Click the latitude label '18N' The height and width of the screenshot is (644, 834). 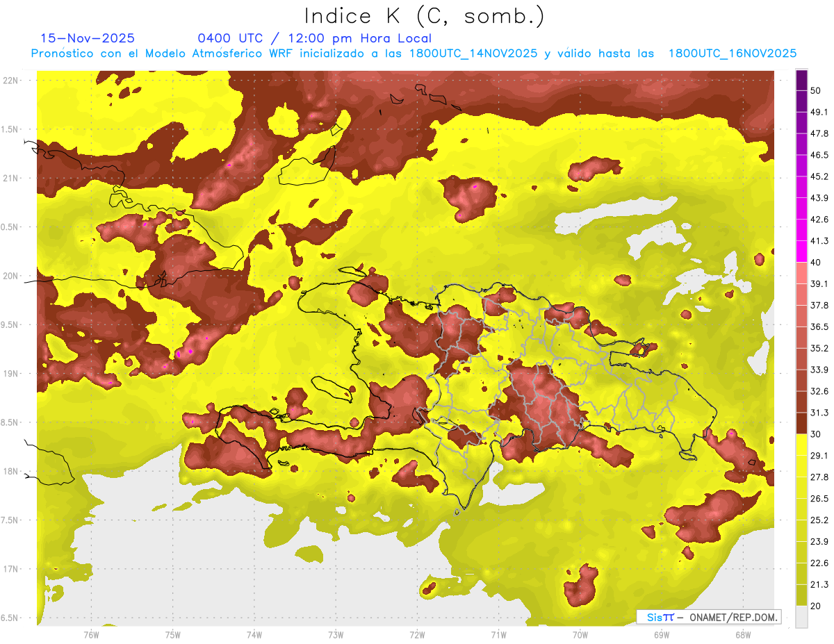(x=10, y=472)
